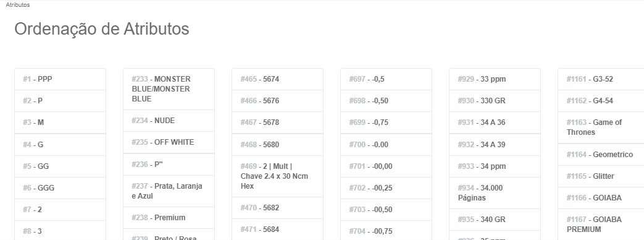Click attribute #465 - 5674
The image size is (644, 240).
278,79
